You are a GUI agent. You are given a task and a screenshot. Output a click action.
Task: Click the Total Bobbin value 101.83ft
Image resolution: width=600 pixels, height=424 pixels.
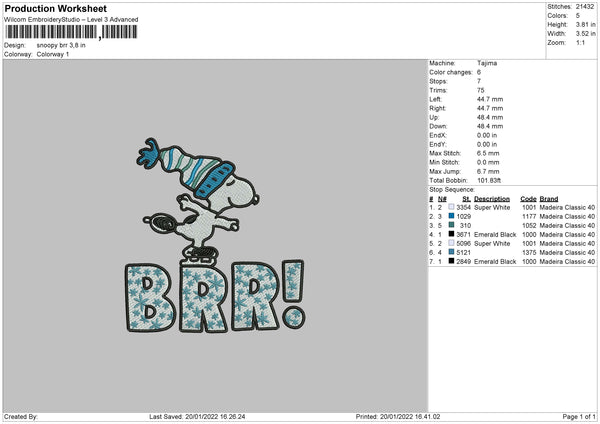pyautogui.click(x=489, y=180)
